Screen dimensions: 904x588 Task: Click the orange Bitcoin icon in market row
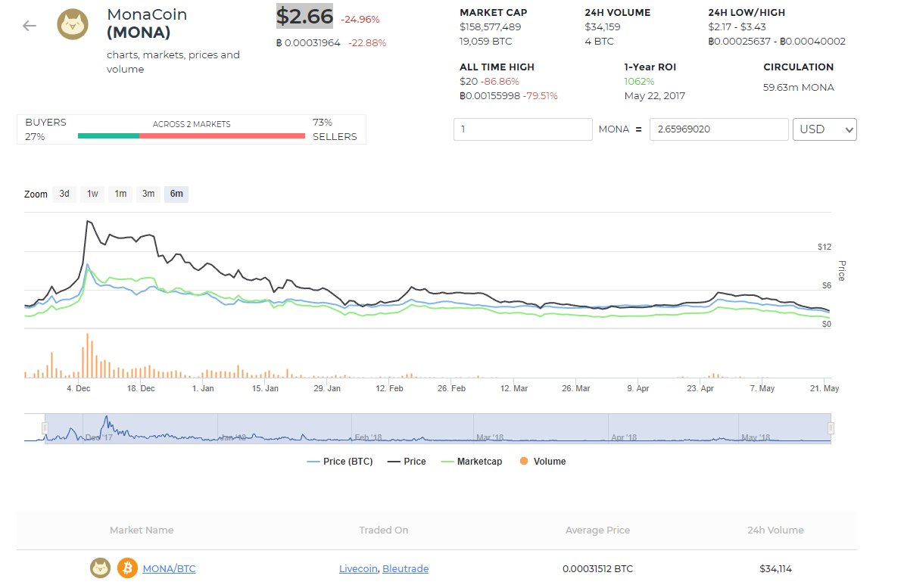pyautogui.click(x=127, y=568)
